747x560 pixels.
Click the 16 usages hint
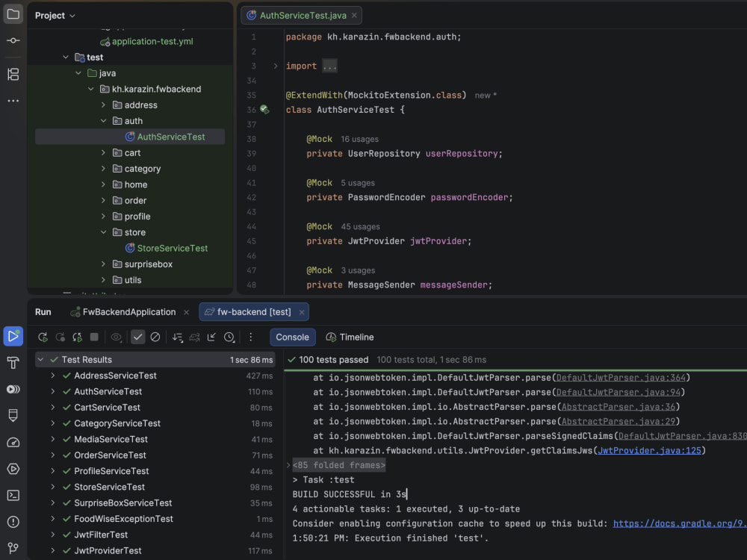(x=360, y=139)
